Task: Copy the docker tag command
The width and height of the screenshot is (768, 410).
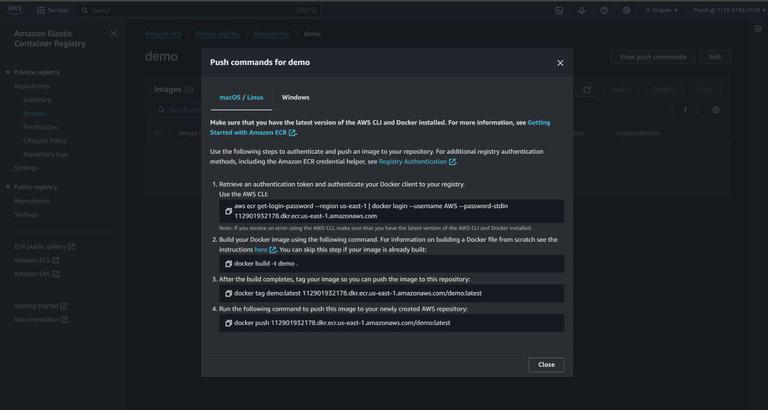Action: click(x=228, y=293)
